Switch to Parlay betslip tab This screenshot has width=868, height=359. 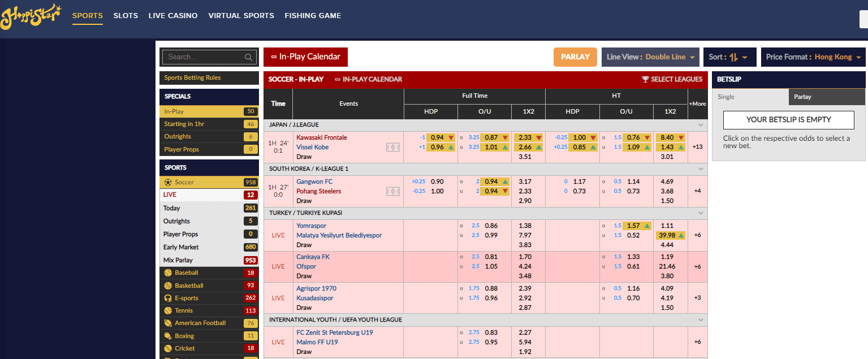pyautogui.click(x=827, y=97)
